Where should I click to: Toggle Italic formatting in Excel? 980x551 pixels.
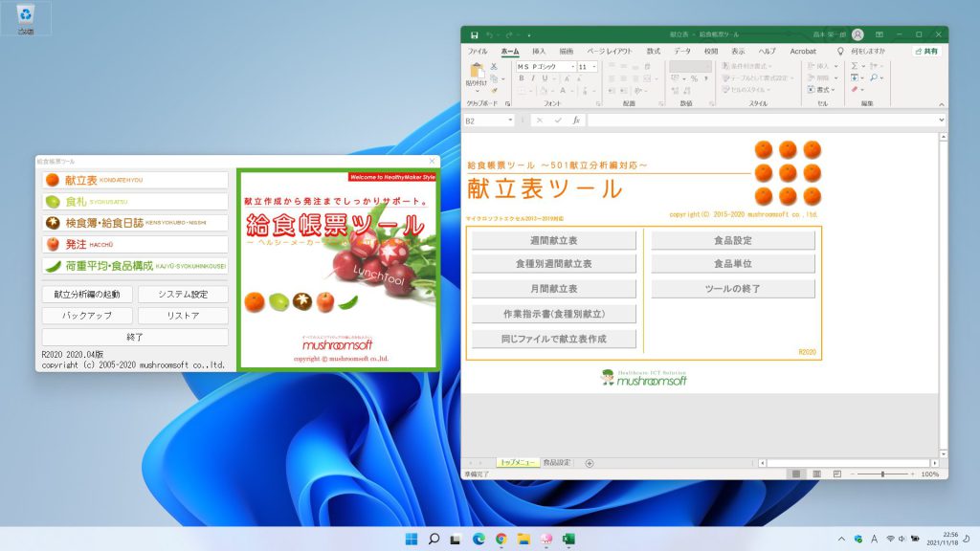point(533,78)
